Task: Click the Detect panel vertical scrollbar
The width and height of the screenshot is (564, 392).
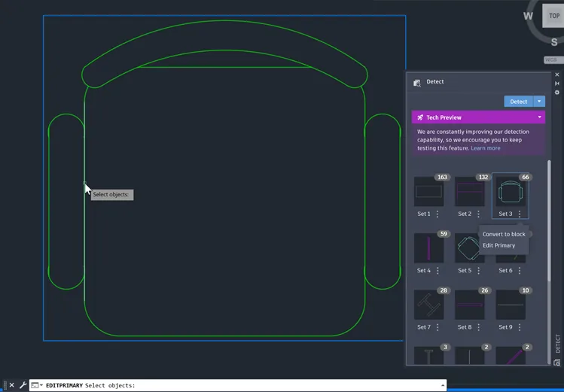Action: [x=548, y=220]
